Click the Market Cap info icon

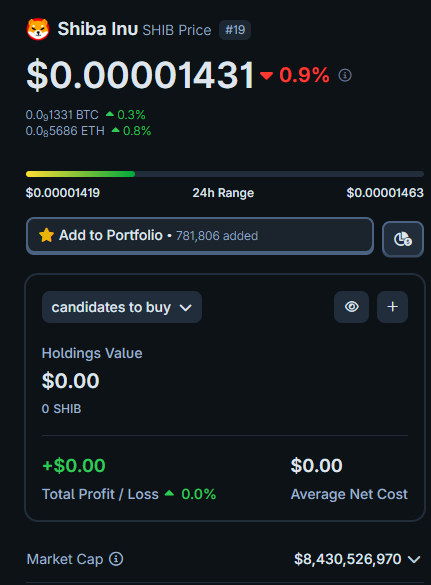(116, 559)
